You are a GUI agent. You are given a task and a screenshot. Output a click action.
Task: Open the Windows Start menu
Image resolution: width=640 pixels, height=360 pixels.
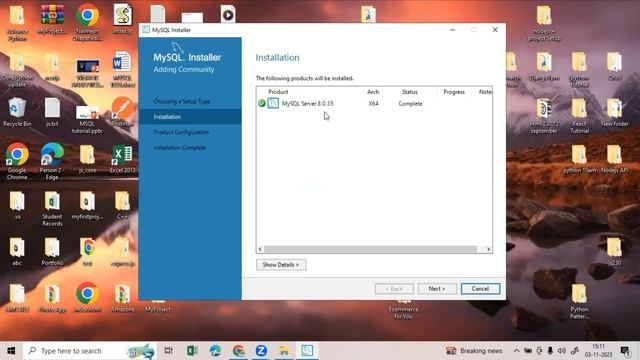tap(11, 351)
